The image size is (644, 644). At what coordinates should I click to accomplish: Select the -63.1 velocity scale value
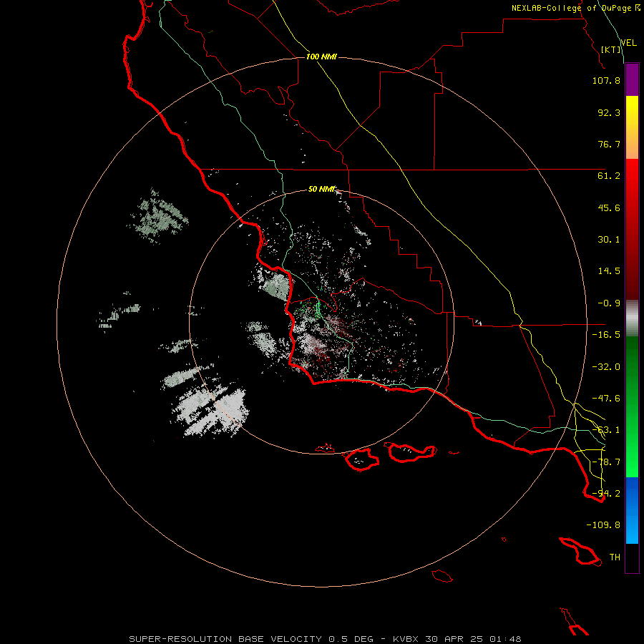coord(606,430)
